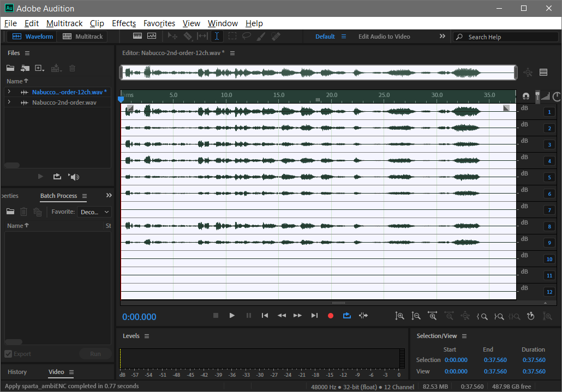Click the Files panel horizontal scrollbar
Screen dimensions: 562x392
tap(12, 165)
